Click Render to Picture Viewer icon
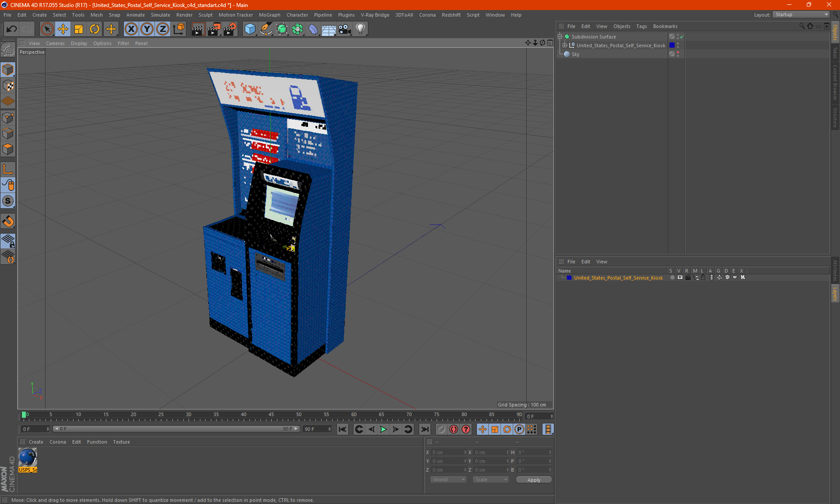 tap(214, 29)
